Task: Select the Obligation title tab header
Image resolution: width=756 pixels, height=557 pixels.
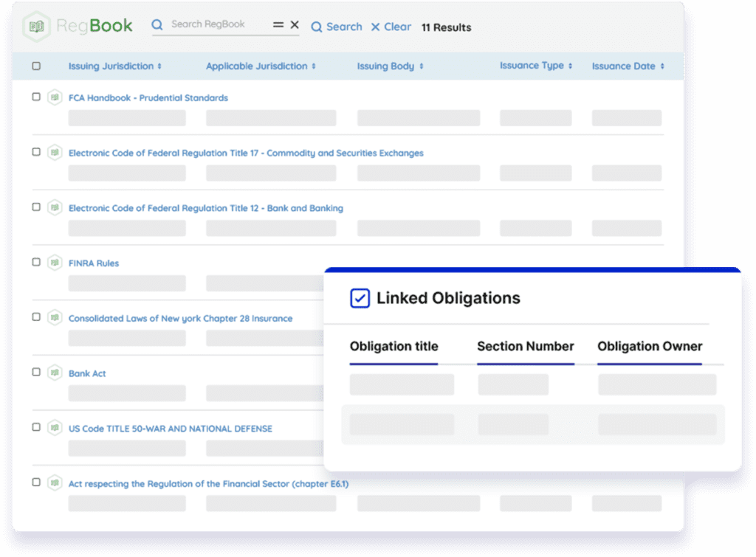Action: pyautogui.click(x=394, y=347)
